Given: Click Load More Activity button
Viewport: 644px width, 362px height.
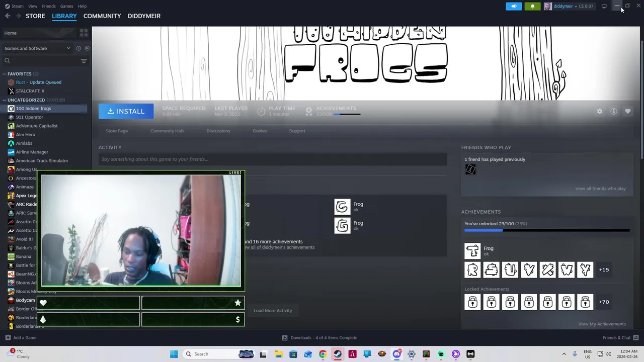Looking at the screenshot, I should tap(273, 310).
